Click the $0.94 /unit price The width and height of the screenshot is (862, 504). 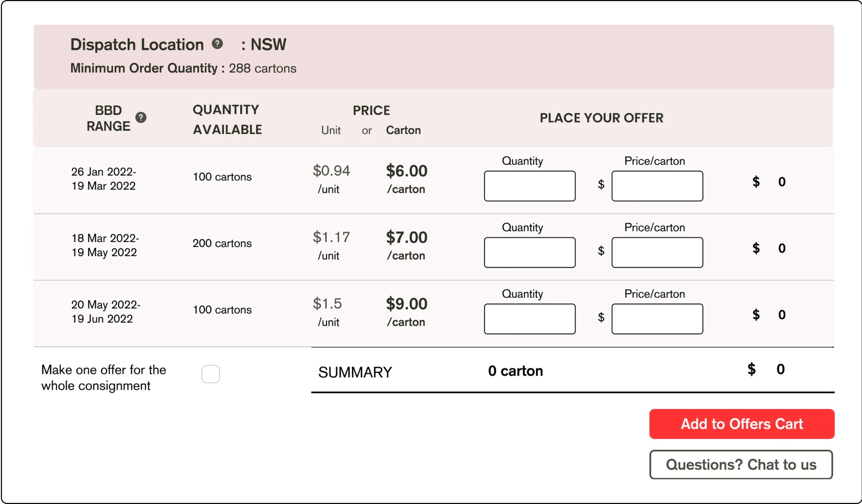(331, 171)
